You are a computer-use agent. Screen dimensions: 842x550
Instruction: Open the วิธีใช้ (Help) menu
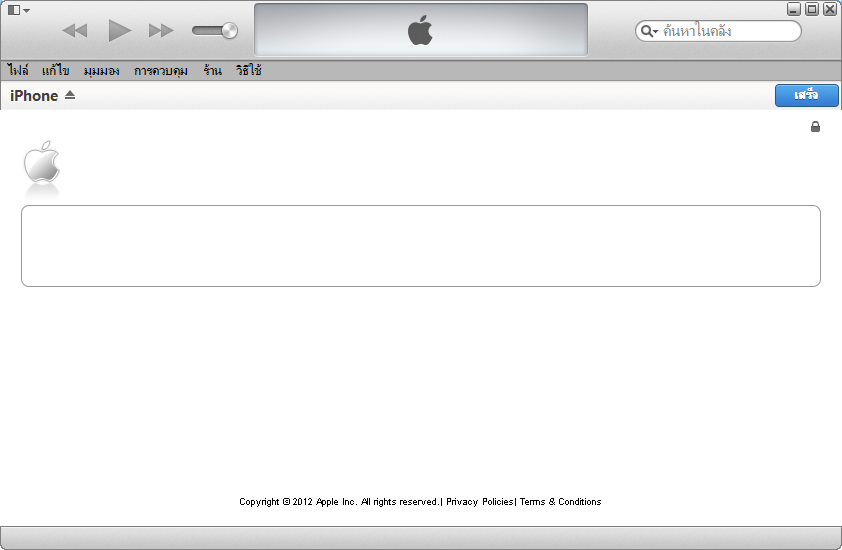click(x=248, y=70)
